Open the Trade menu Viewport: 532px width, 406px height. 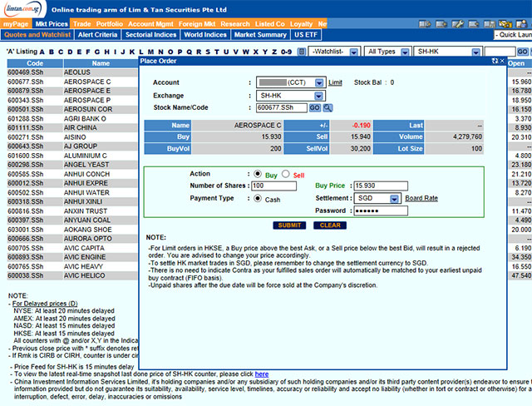click(81, 24)
